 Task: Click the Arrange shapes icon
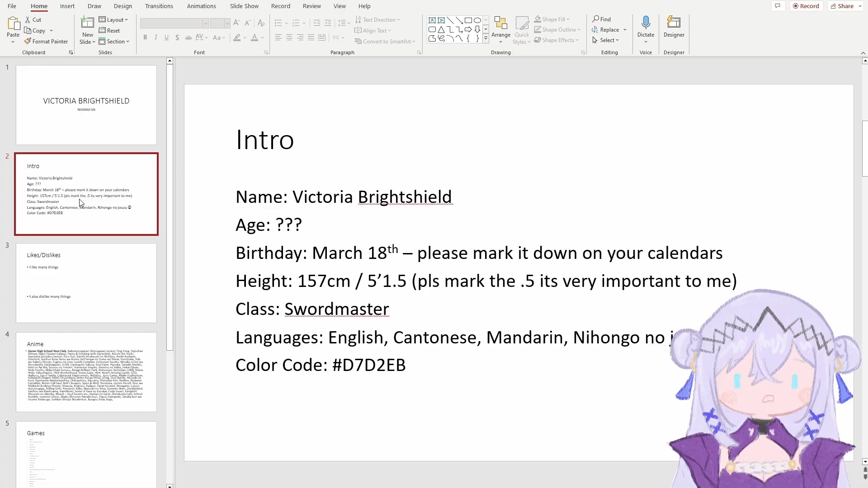[x=500, y=24]
